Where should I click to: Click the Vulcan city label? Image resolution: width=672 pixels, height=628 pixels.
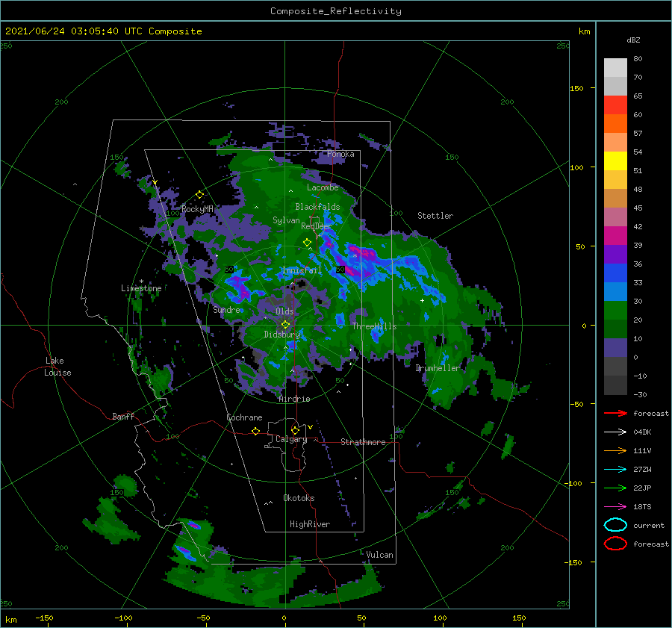[x=380, y=555]
